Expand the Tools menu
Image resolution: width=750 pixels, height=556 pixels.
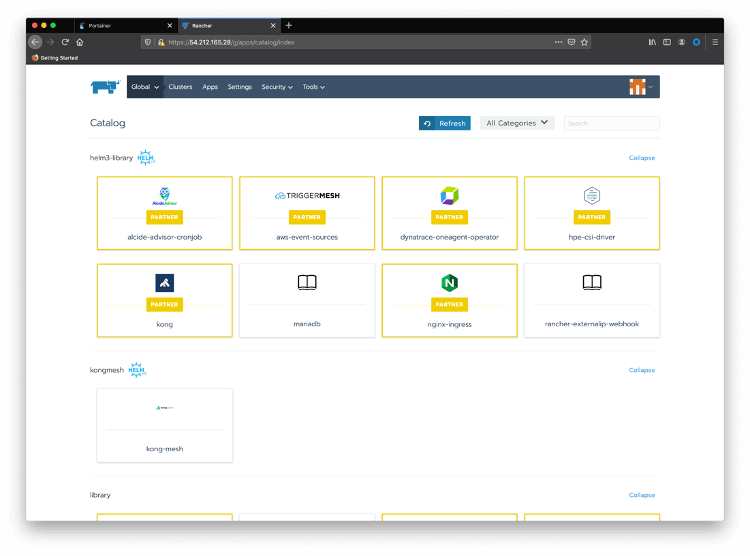pos(313,87)
